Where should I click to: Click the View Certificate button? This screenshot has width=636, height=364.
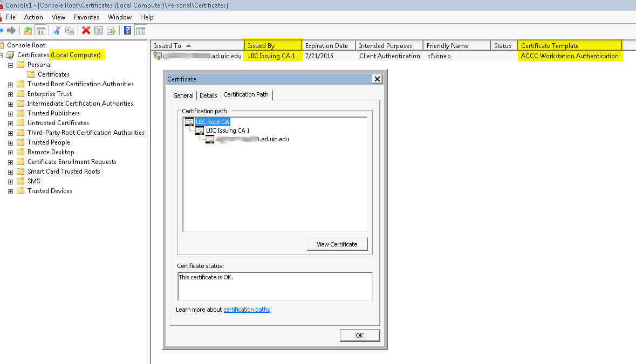click(x=337, y=244)
